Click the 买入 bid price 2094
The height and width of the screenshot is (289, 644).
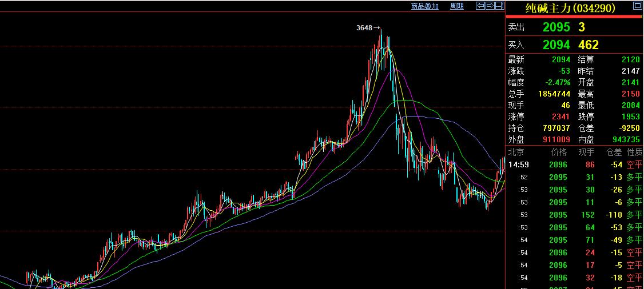point(556,45)
